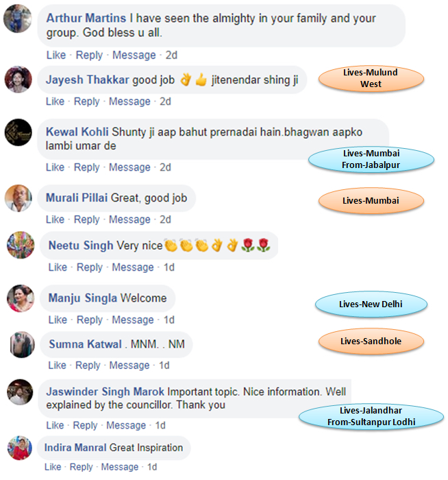
Task: Open Arthur Martins' profile picture
Action: tap(17, 19)
